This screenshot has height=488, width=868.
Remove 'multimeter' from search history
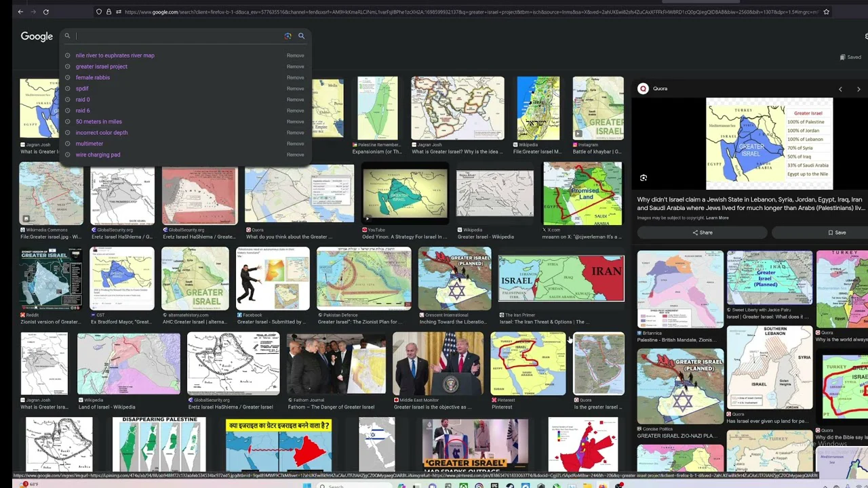pos(295,144)
